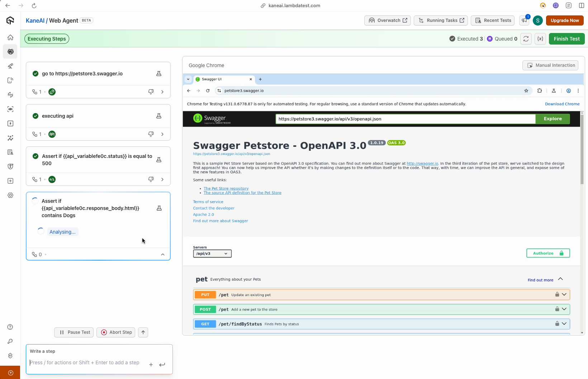Toggle Manual Interaction mode

point(550,65)
